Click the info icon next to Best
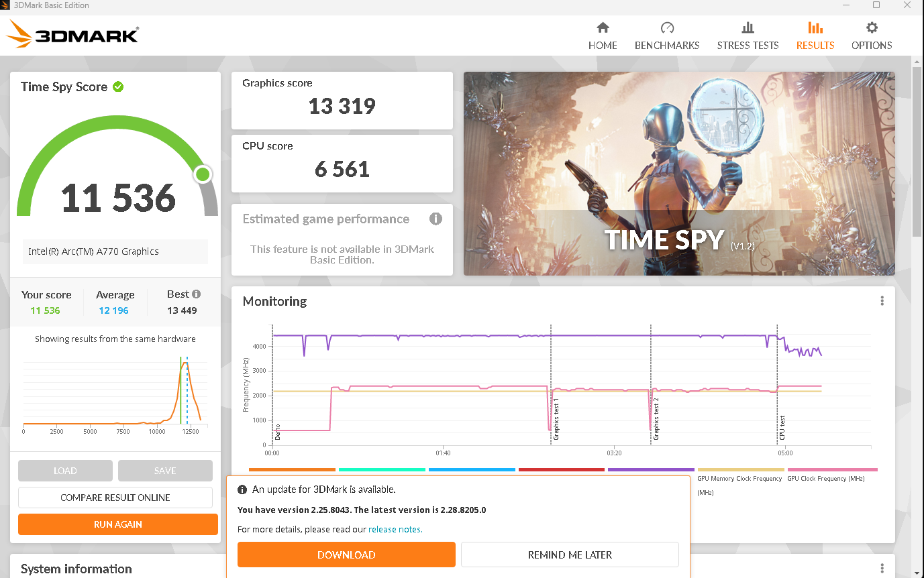This screenshot has width=924, height=578. pos(197,294)
